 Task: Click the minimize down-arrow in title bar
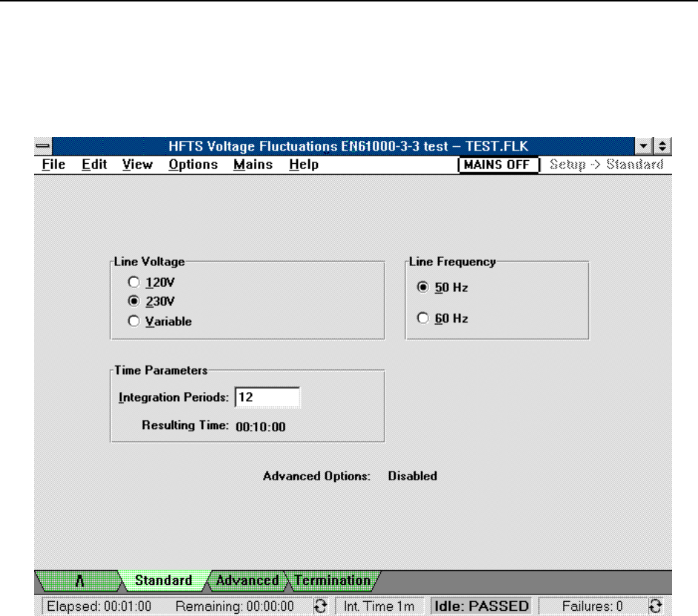pos(643,145)
